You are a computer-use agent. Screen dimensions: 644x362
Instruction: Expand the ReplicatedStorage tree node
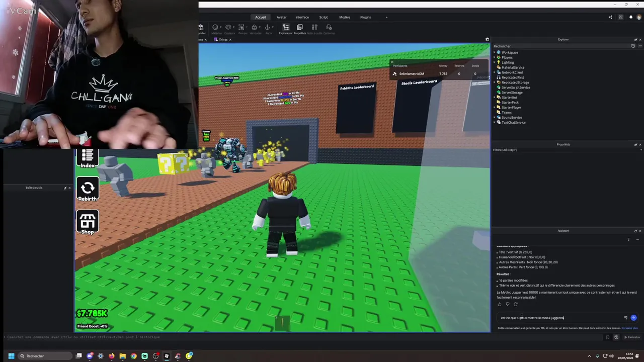495,82
